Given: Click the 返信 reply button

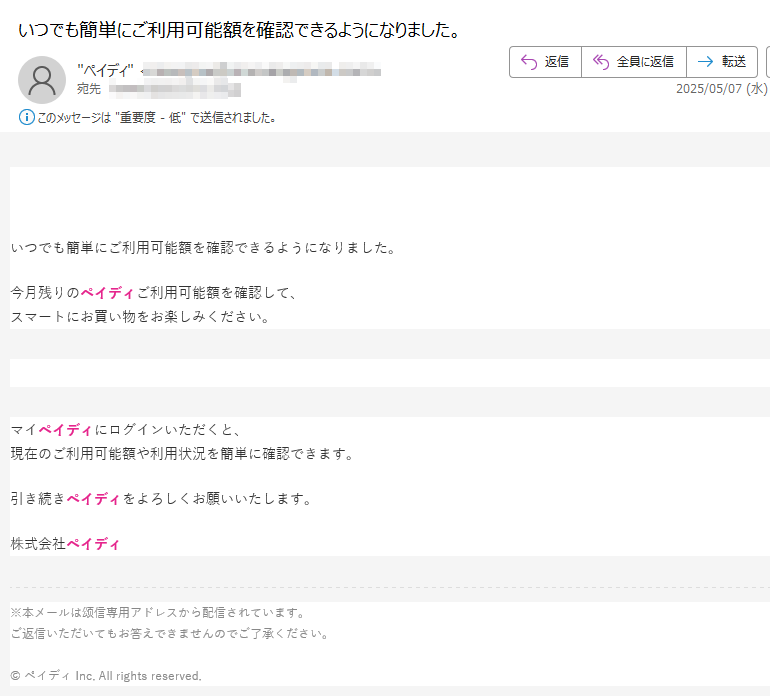Looking at the screenshot, I should pyautogui.click(x=545, y=62).
